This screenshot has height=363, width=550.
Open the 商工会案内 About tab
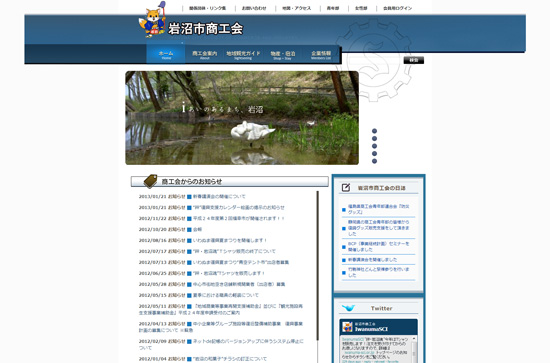204,55
